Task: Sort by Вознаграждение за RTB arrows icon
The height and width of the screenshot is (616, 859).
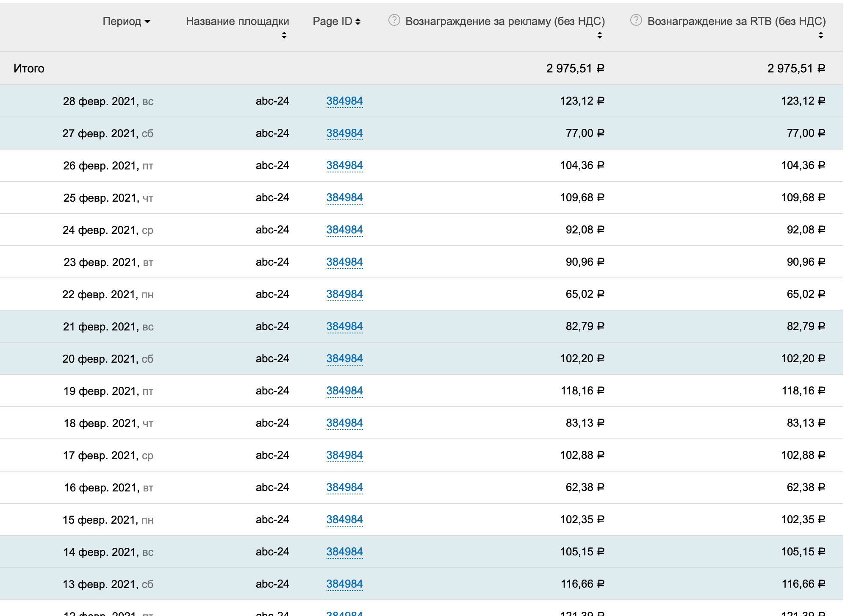Action: [821, 36]
